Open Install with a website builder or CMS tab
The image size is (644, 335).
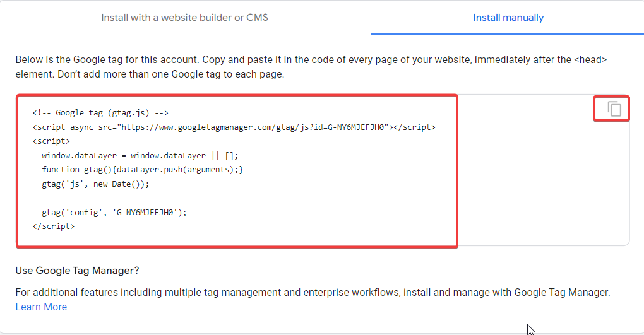pos(184,18)
